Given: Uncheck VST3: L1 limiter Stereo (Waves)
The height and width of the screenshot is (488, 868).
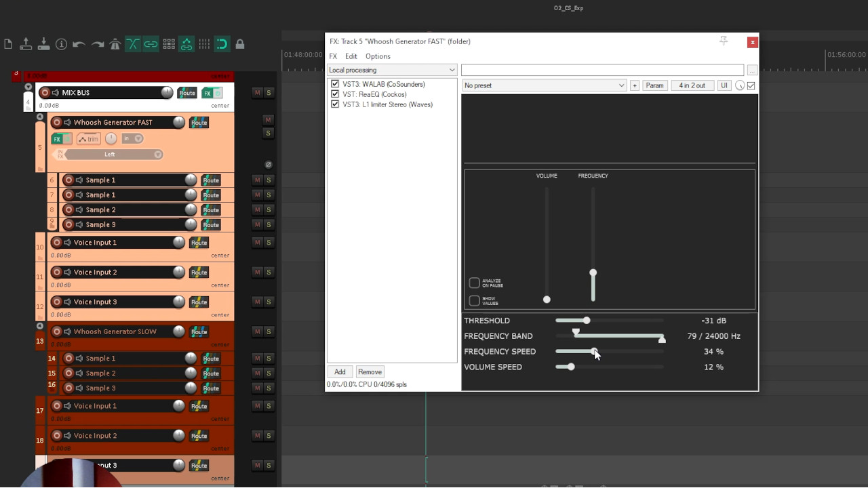Looking at the screenshot, I should (335, 104).
